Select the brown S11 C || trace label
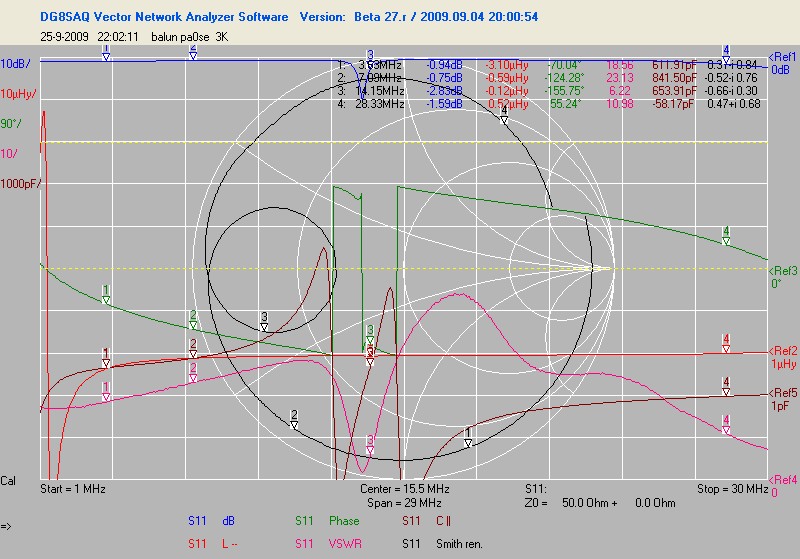Image resolution: width=800 pixels, height=559 pixels. [x=427, y=521]
